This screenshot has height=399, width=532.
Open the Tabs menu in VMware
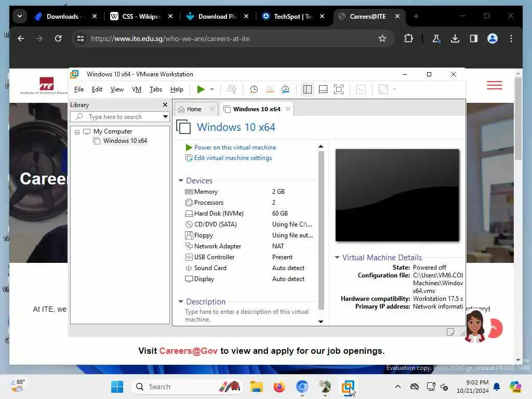[156, 89]
